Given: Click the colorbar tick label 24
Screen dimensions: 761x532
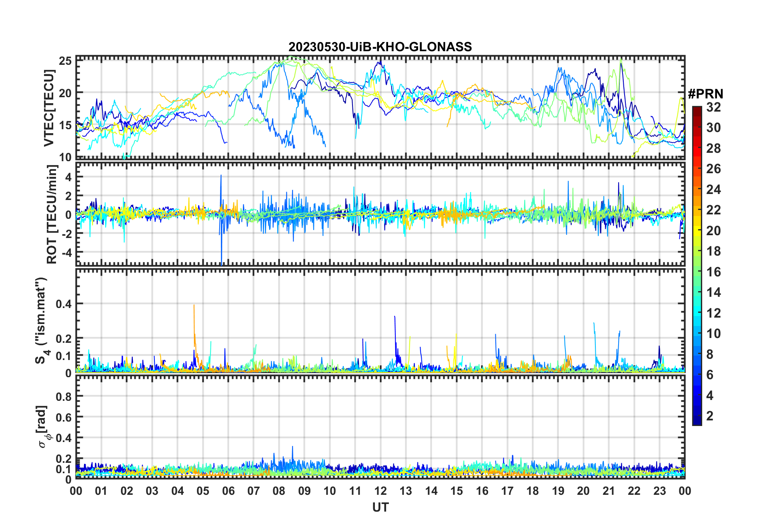Looking at the screenshot, I should tap(713, 189).
